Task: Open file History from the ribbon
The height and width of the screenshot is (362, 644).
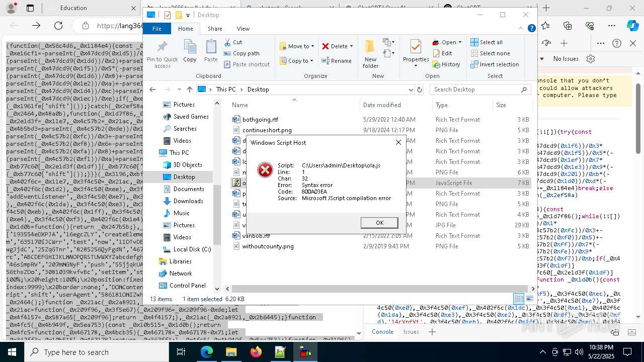Action: [446, 64]
